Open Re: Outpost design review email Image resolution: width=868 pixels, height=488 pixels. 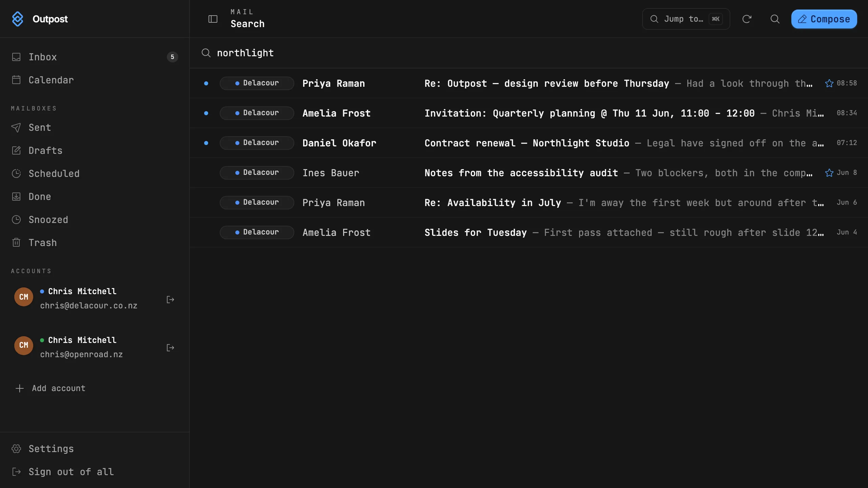pos(529,83)
